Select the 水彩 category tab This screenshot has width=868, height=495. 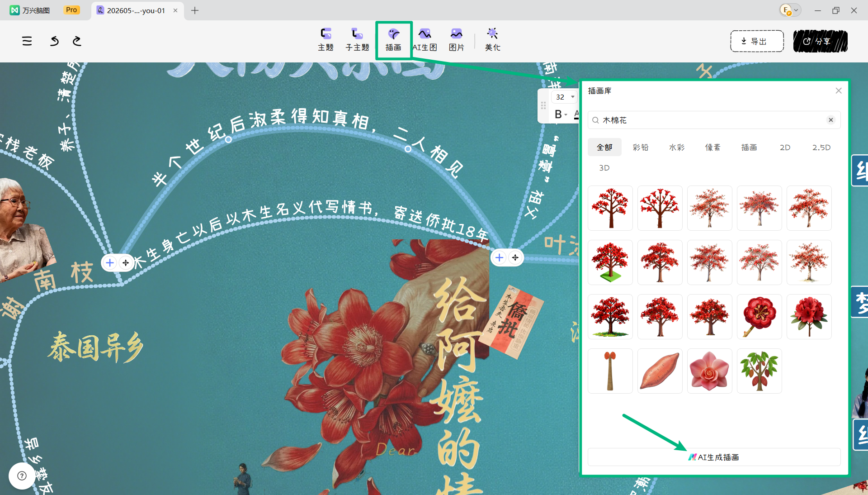677,148
